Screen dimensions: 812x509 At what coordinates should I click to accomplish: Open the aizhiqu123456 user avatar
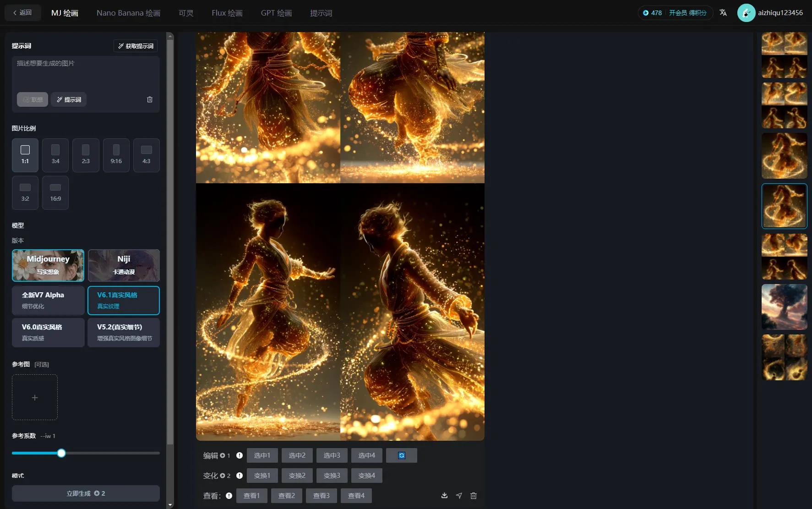point(746,13)
